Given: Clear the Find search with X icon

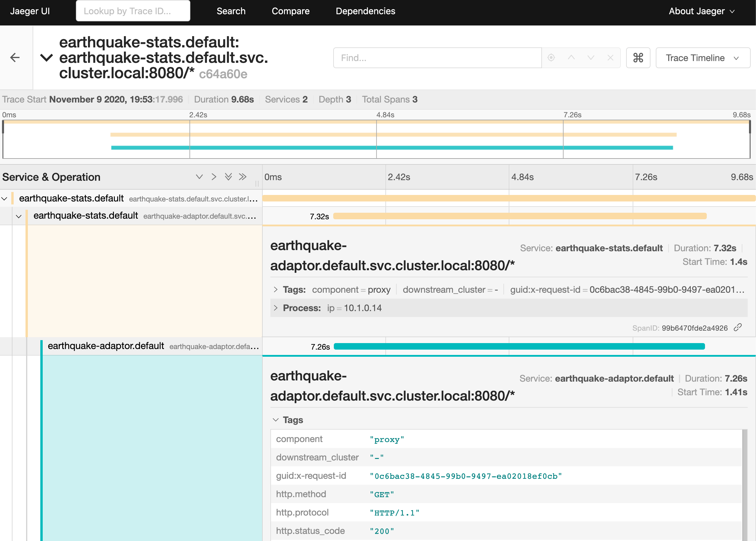Looking at the screenshot, I should point(610,58).
